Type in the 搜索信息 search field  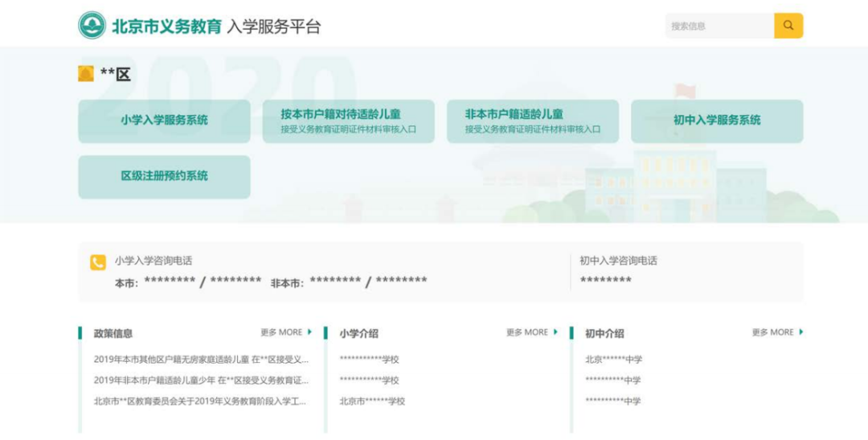tap(719, 26)
